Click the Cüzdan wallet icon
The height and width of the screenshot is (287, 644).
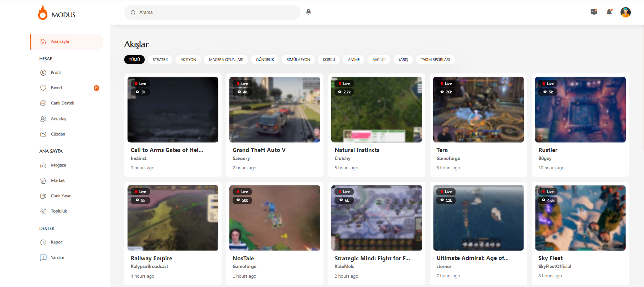tap(43, 134)
